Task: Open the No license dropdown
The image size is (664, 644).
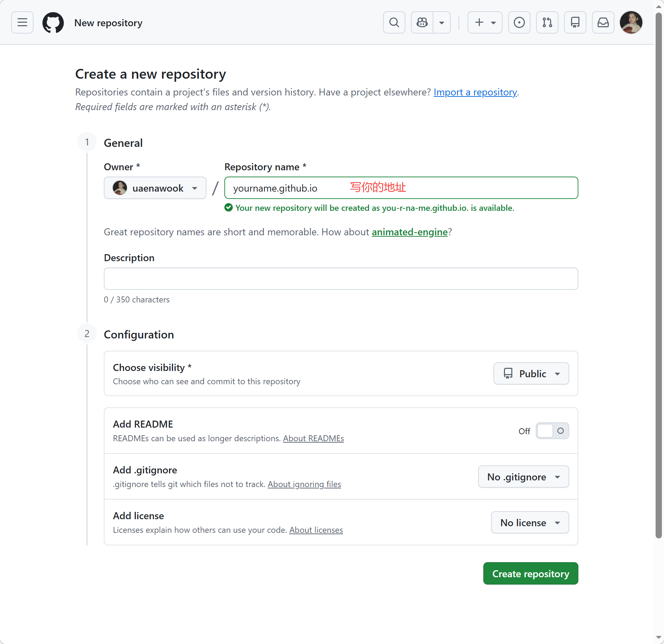Action: (x=530, y=523)
